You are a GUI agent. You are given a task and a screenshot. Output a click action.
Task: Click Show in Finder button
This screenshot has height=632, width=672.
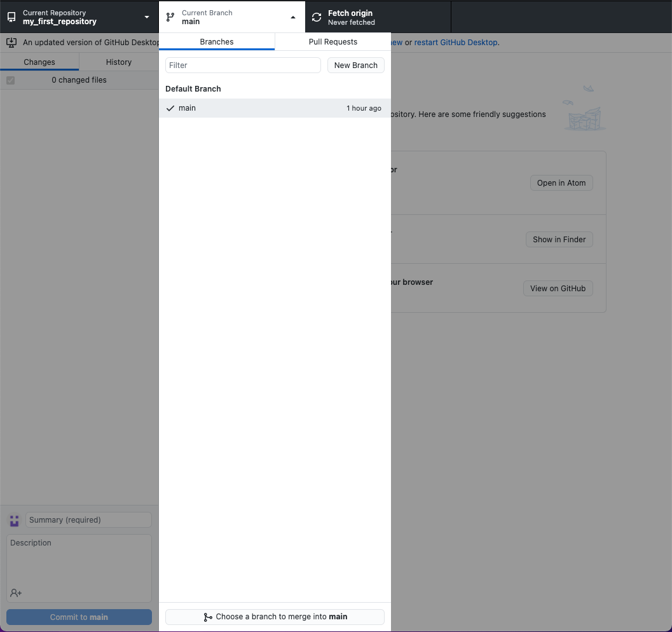click(559, 240)
